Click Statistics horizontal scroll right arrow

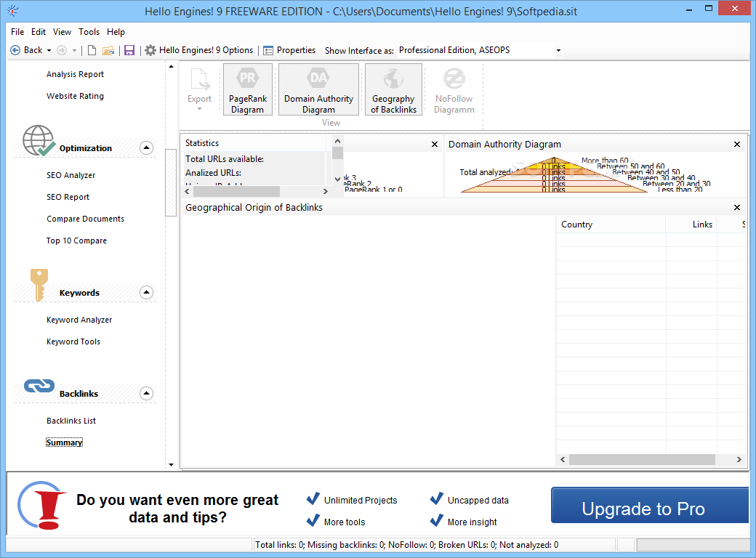point(326,191)
